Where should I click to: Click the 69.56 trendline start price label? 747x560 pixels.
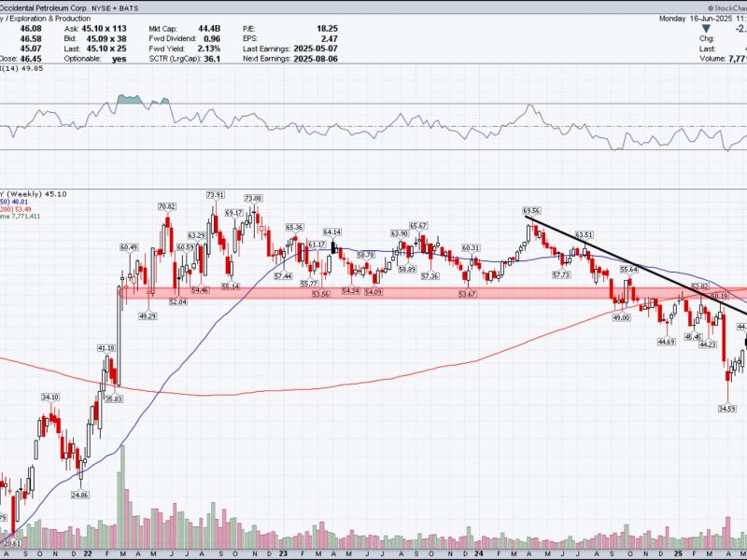click(x=531, y=211)
